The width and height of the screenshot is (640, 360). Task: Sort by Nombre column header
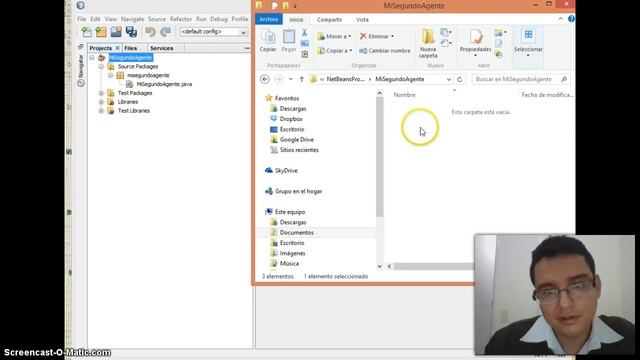[404, 95]
